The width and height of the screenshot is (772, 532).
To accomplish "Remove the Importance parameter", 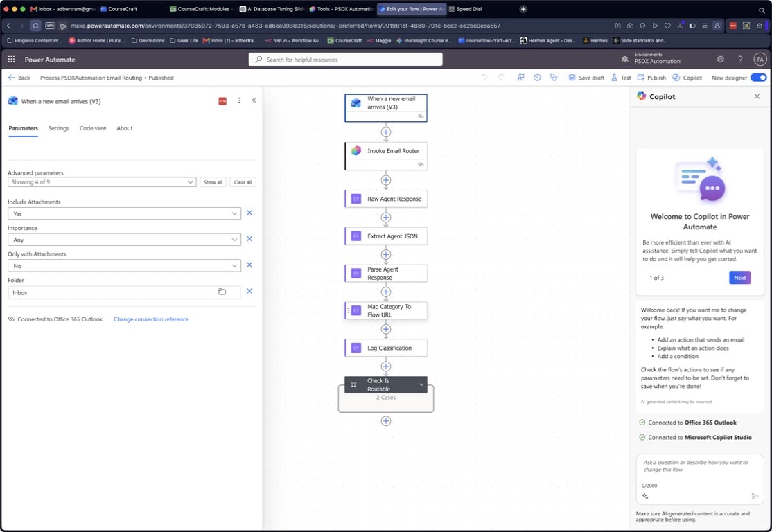I will click(249, 239).
